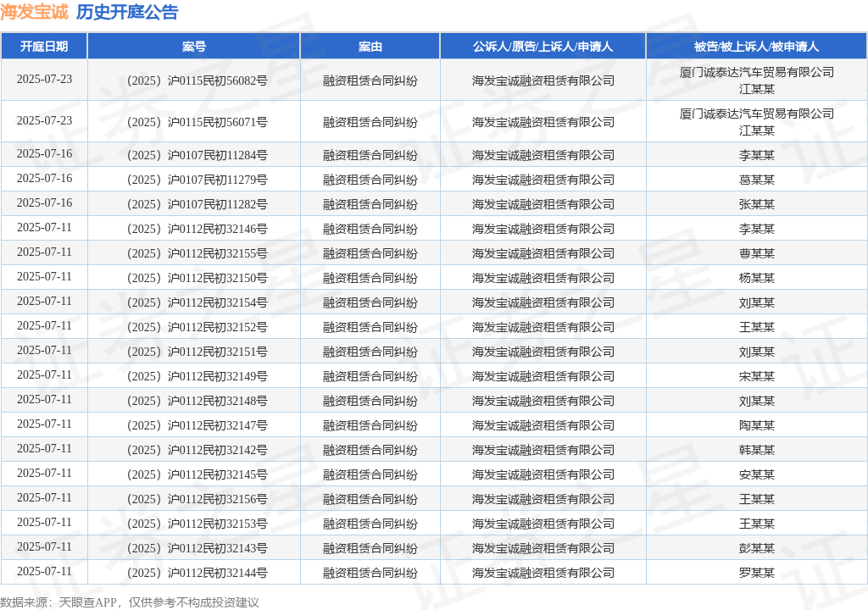868x610 pixels.
Task: Click case number 沪0112民初32151号
Action: pos(197,352)
